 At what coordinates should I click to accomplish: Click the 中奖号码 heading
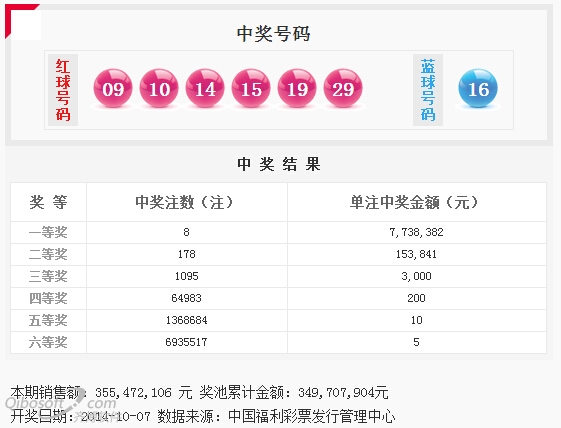(273, 34)
